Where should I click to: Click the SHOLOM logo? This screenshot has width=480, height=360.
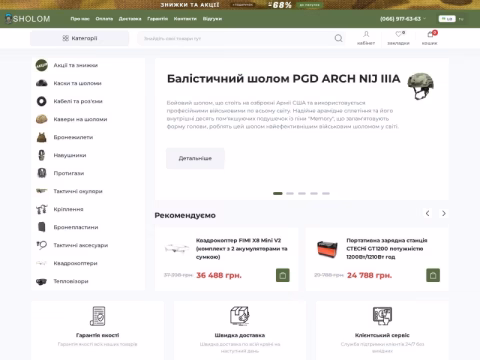pyautogui.click(x=28, y=19)
